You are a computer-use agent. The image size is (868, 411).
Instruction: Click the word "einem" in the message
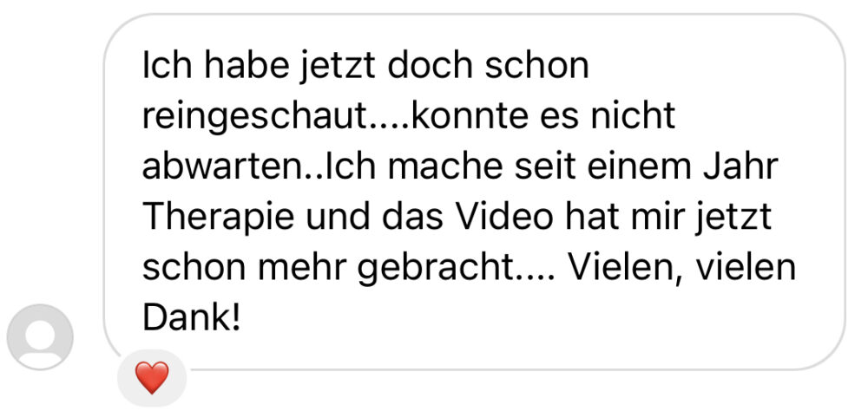click(x=640, y=168)
